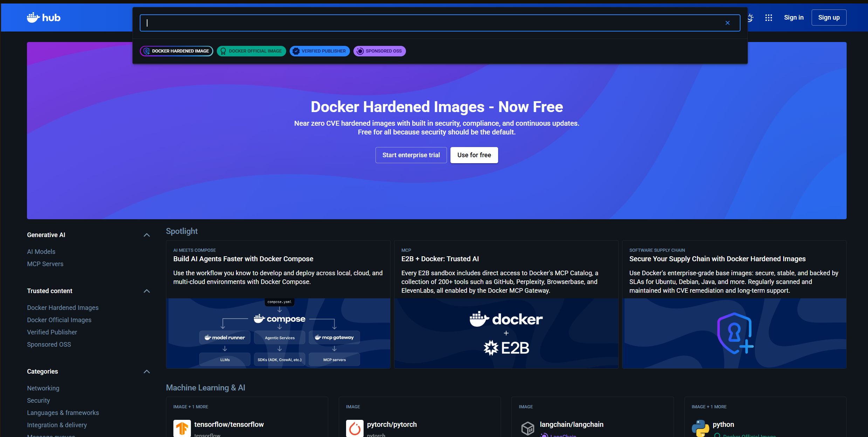Open the Sponsored OSS sidebar link
This screenshot has height=437, width=868.
[x=49, y=345]
